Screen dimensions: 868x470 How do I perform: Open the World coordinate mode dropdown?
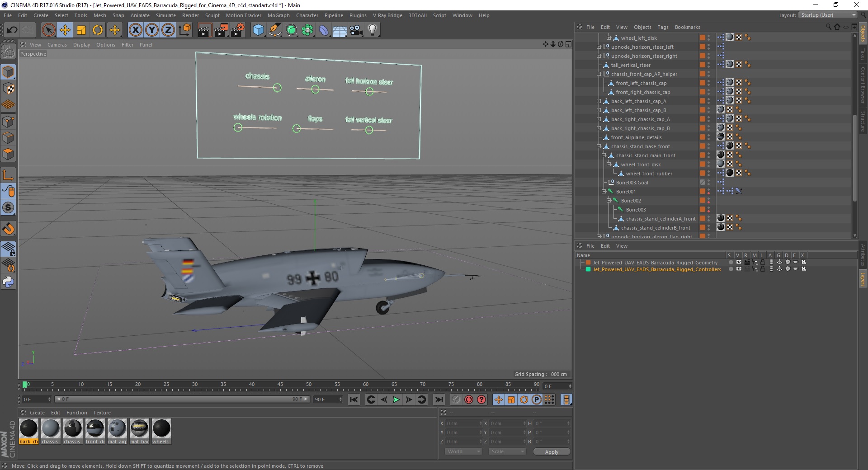pyautogui.click(x=463, y=451)
